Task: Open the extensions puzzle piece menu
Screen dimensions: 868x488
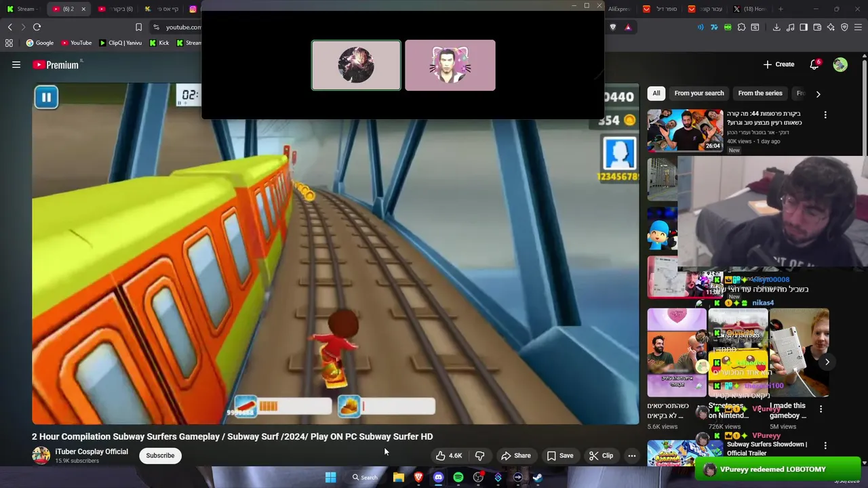Action: [x=741, y=27]
